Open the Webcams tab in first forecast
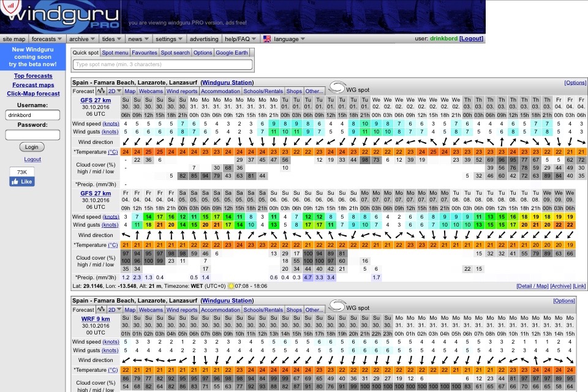Viewport: 588px width, 392px height. point(151,91)
